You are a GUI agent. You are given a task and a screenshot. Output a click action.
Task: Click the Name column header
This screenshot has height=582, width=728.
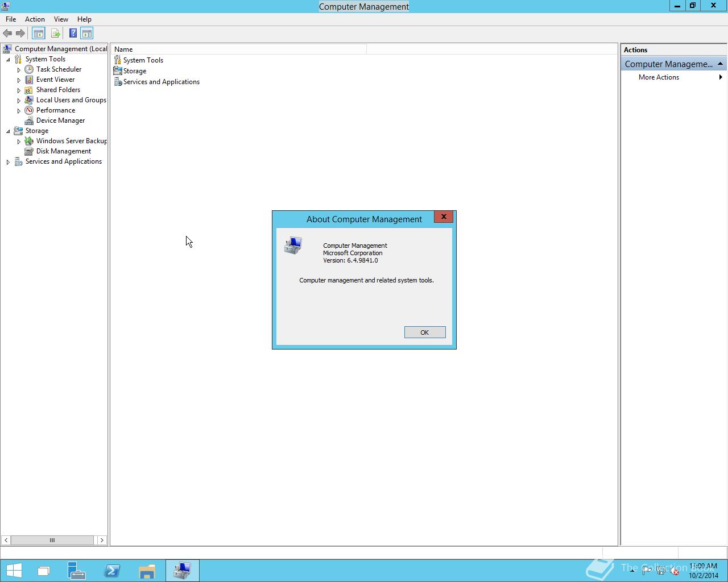(238, 49)
